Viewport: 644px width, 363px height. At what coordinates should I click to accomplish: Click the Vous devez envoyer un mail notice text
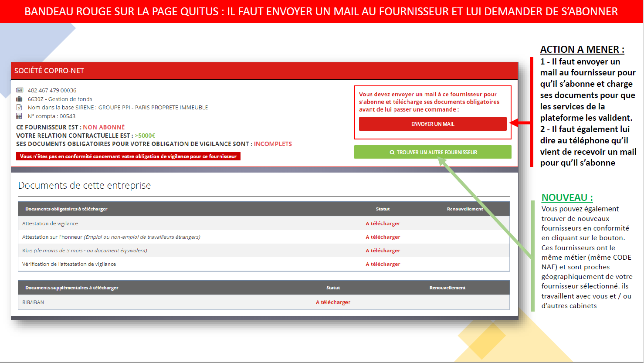[x=429, y=102]
